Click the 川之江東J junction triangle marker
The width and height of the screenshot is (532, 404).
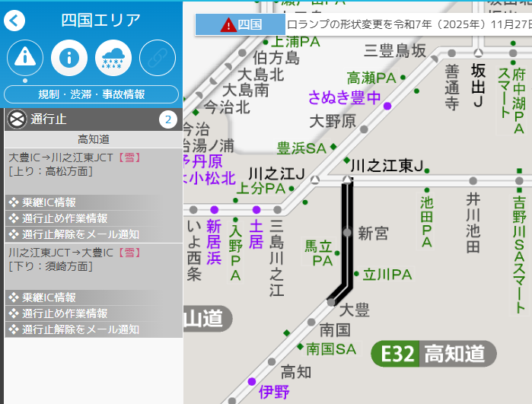(x=347, y=180)
